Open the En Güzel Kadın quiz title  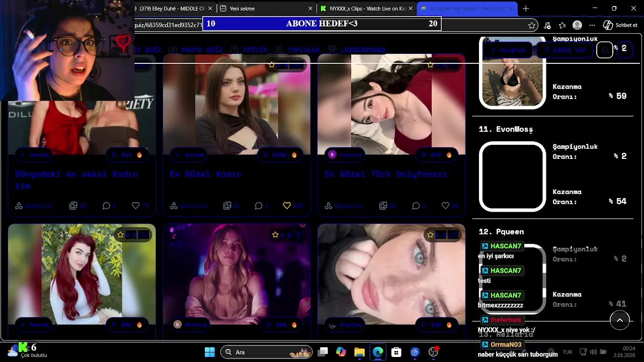tap(206, 174)
